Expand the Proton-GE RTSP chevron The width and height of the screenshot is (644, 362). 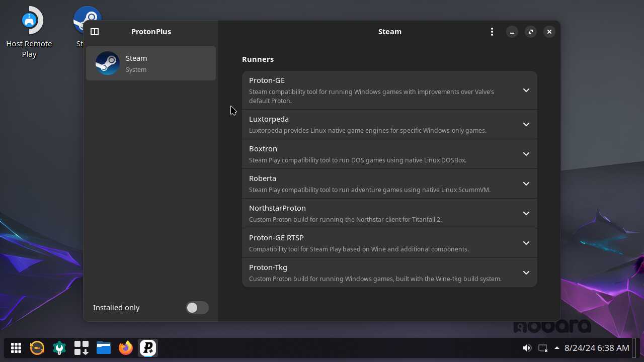coord(526,243)
